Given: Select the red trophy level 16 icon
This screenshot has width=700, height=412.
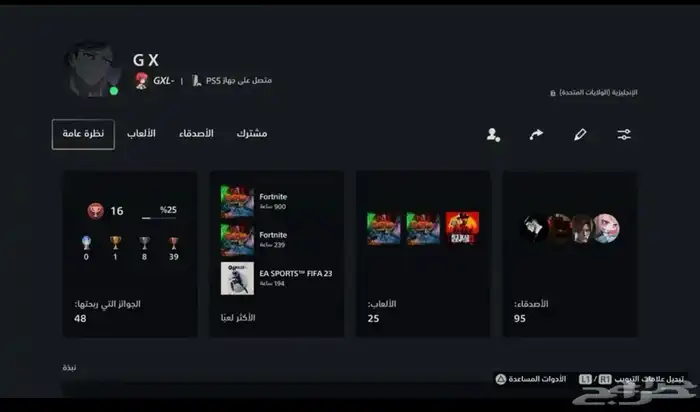Looking at the screenshot, I should (x=96, y=211).
